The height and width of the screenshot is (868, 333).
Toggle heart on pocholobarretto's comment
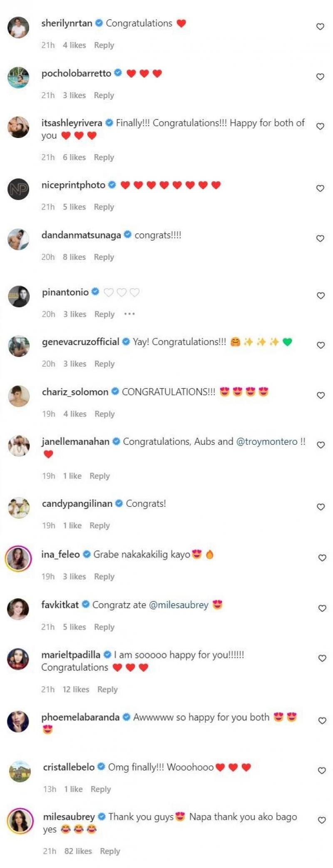[320, 76]
